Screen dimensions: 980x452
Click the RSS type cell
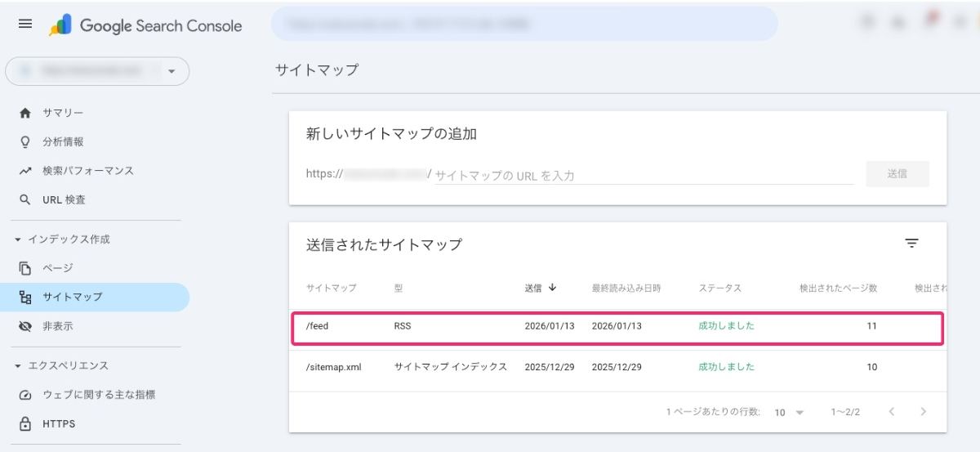(403, 326)
